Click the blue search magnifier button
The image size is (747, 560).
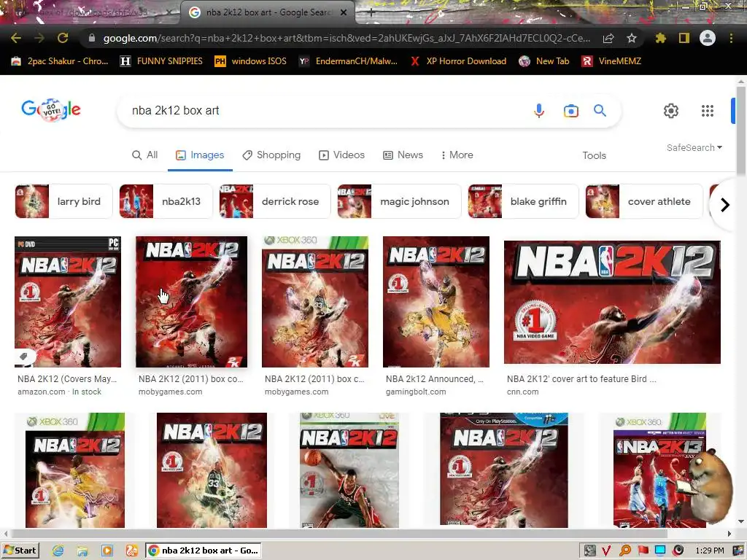pos(600,111)
